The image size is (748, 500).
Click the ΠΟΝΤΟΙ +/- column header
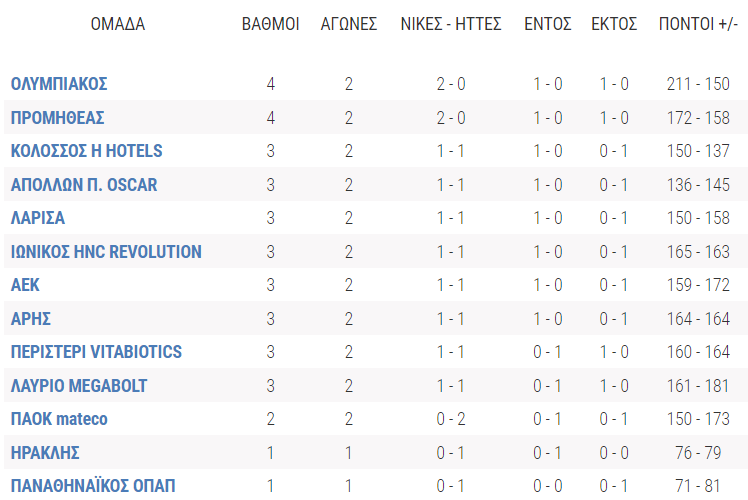coord(698,24)
